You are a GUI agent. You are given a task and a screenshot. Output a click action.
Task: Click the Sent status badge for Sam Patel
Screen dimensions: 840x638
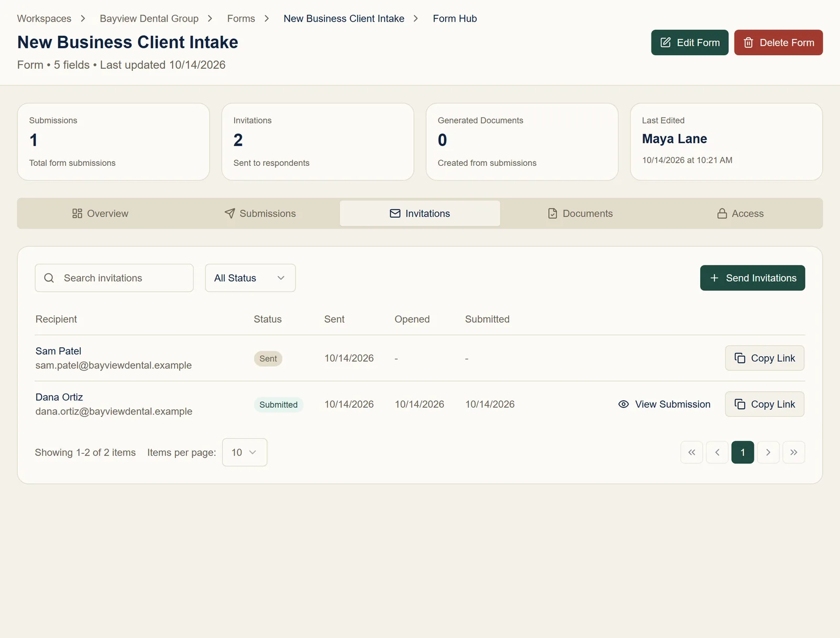[268, 359]
